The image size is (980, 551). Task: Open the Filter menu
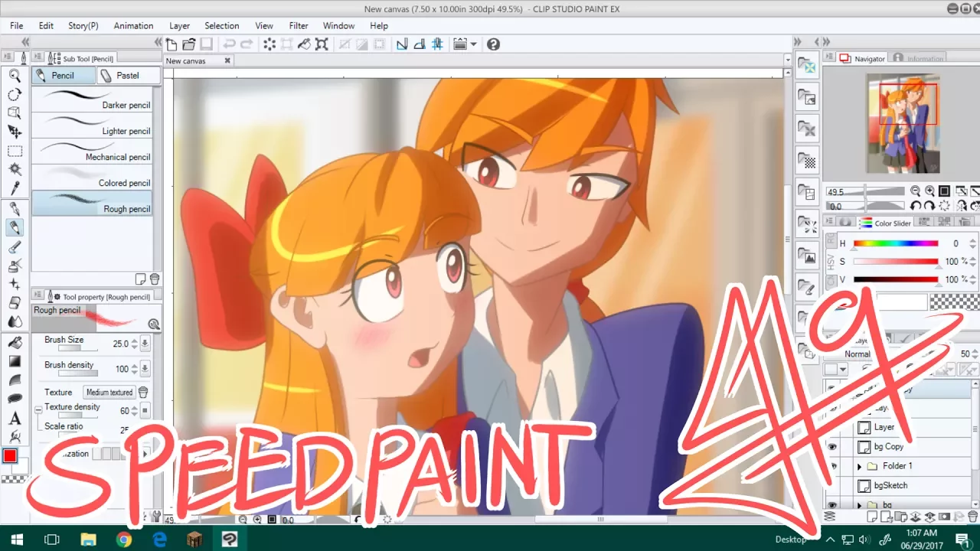pos(299,25)
